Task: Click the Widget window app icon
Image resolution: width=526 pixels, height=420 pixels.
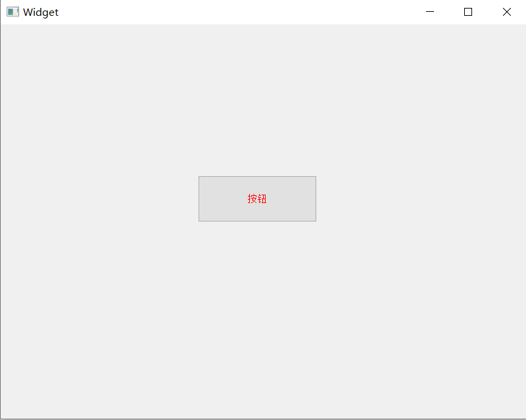Action: coord(12,12)
